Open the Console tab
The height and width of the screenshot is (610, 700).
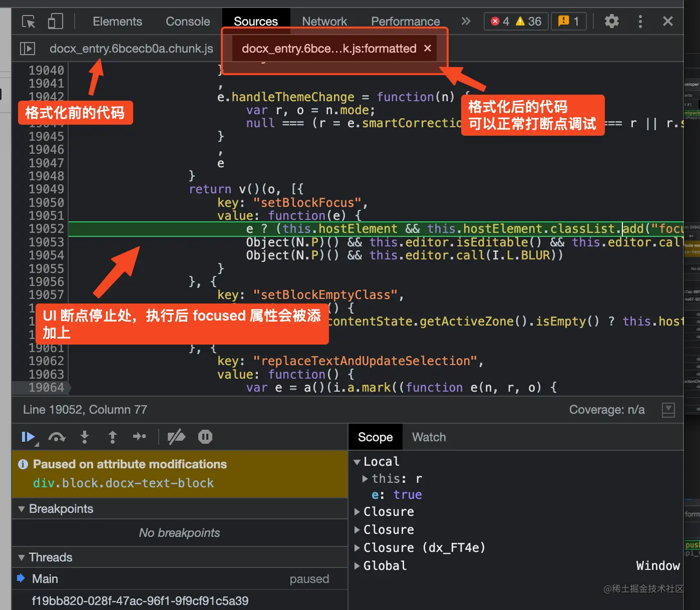click(x=188, y=22)
